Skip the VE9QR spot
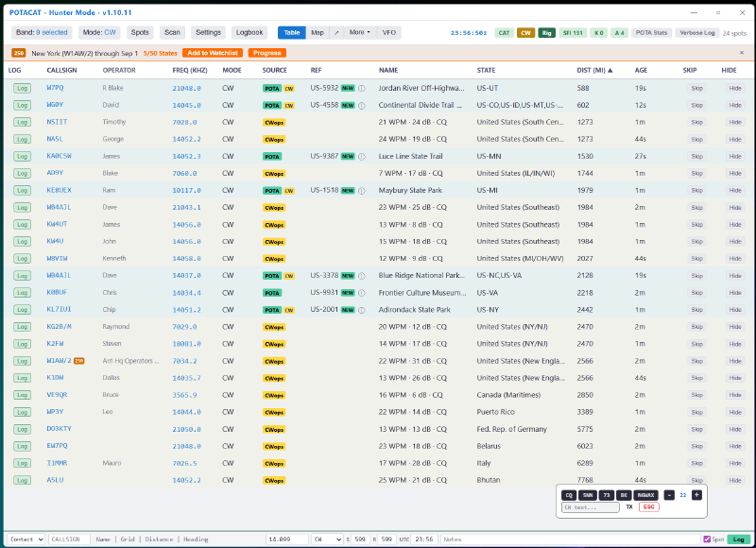Viewport: 756px width, 548px height. [696, 395]
